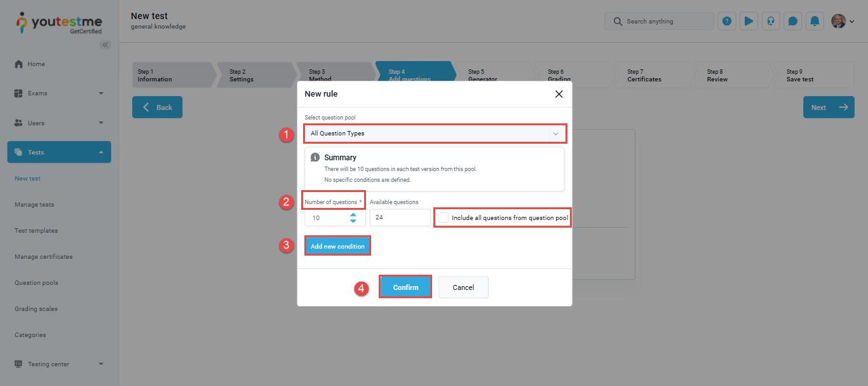The height and width of the screenshot is (386, 868).
Task: Expand the Testing center menu
Action: (x=59, y=364)
